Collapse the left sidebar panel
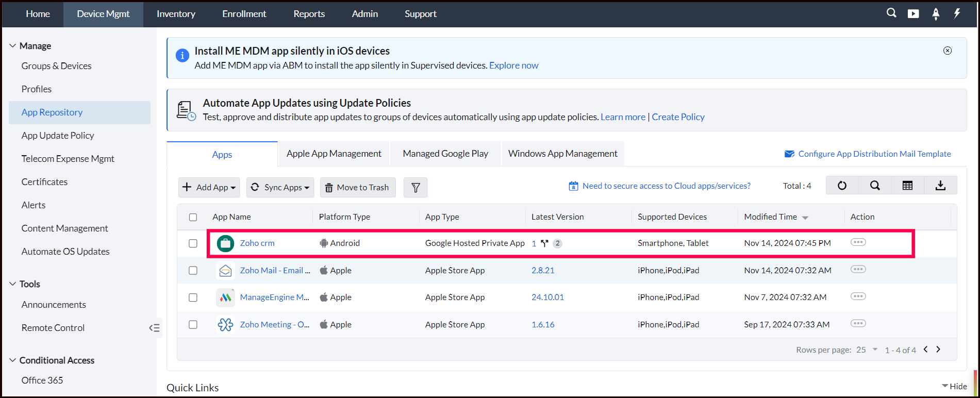Viewport: 980px width, 398px height. point(154,328)
